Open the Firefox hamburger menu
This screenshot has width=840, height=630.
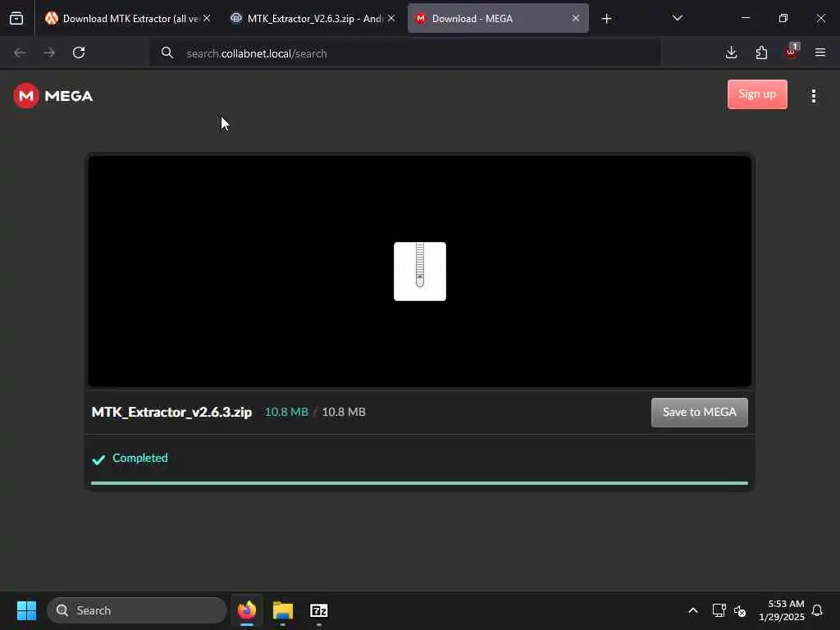point(820,52)
